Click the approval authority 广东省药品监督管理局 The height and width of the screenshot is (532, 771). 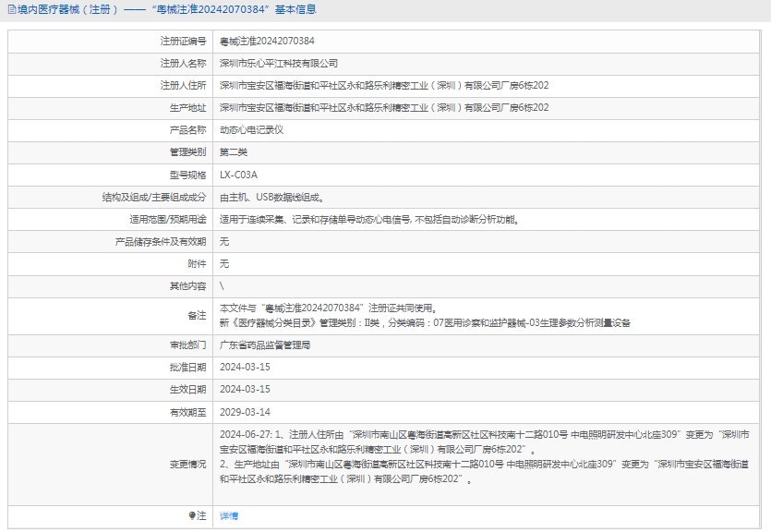pos(265,345)
